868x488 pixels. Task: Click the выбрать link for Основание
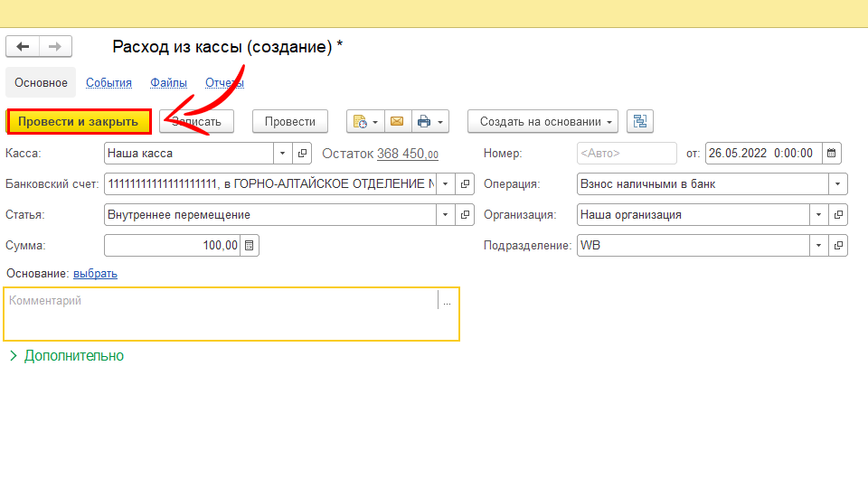(x=95, y=274)
